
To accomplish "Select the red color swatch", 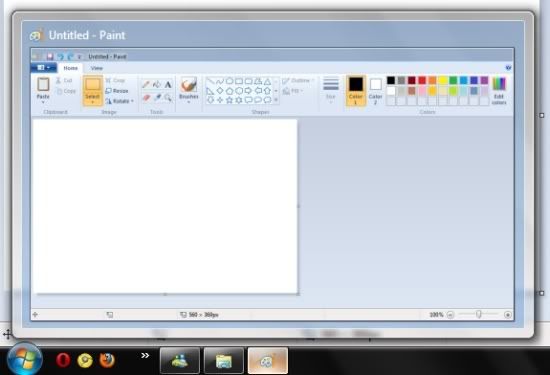I will tap(422, 80).
